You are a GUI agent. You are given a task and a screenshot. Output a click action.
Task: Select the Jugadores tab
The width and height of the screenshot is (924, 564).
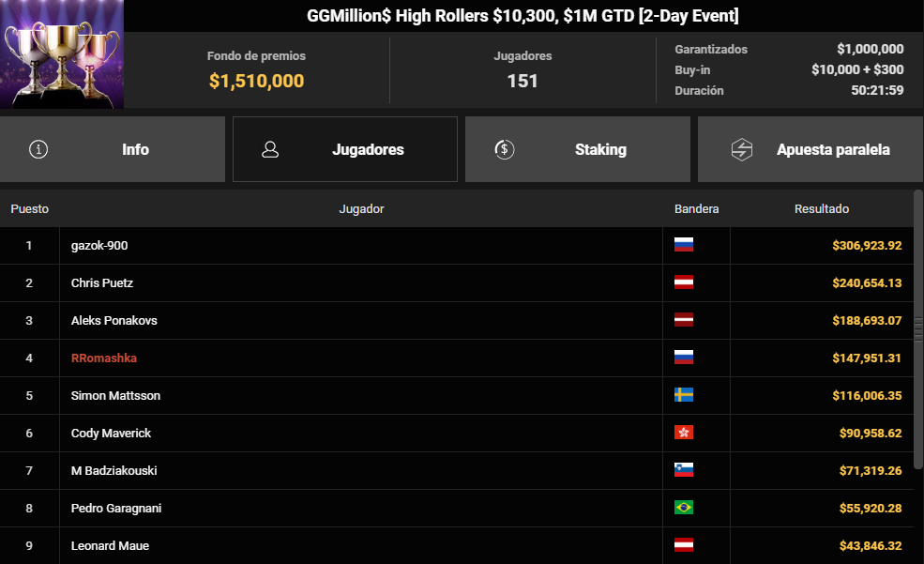344,149
